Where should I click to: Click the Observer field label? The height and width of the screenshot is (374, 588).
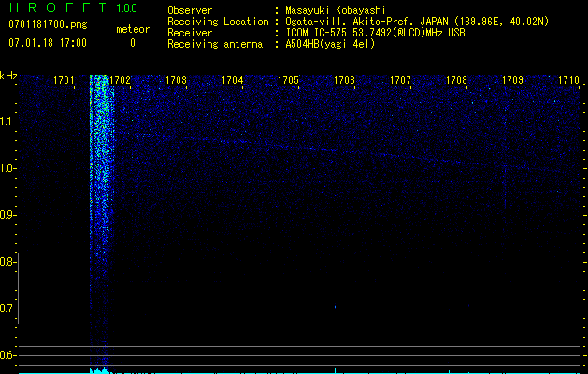[190, 10]
